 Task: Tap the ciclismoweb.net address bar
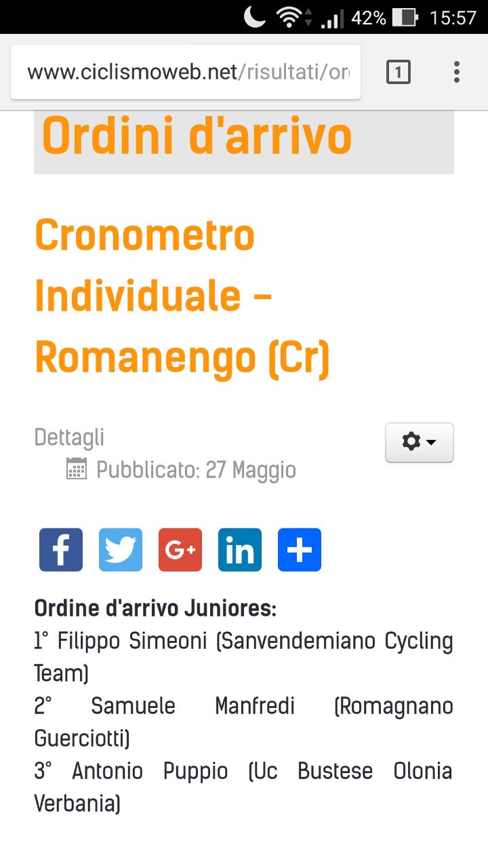[186, 72]
